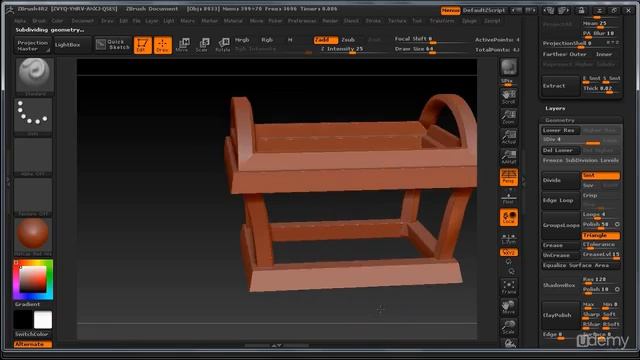Toggle Local transformations

[509, 217]
